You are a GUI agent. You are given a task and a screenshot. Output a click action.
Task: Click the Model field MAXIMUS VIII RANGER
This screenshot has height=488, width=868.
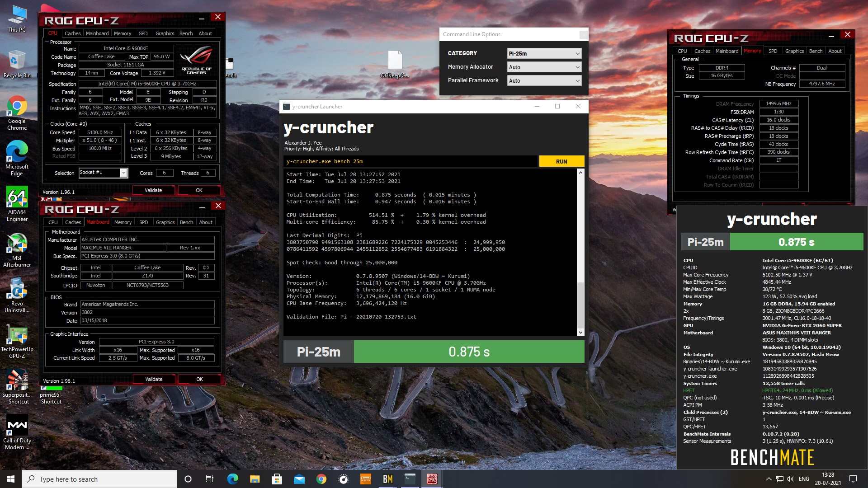coord(123,248)
